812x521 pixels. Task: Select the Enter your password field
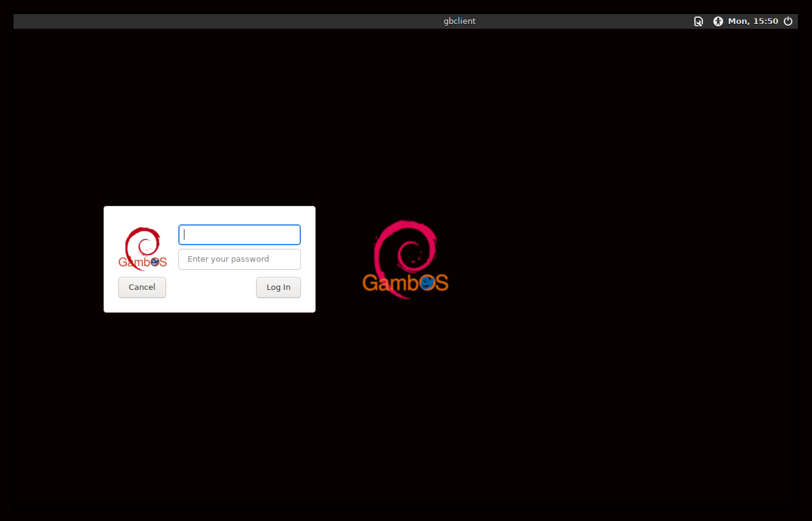[x=239, y=259]
